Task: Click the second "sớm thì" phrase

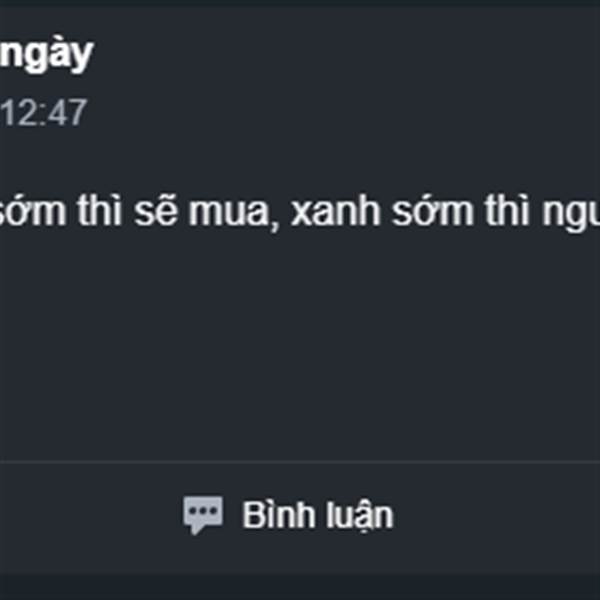Action: click(x=462, y=212)
